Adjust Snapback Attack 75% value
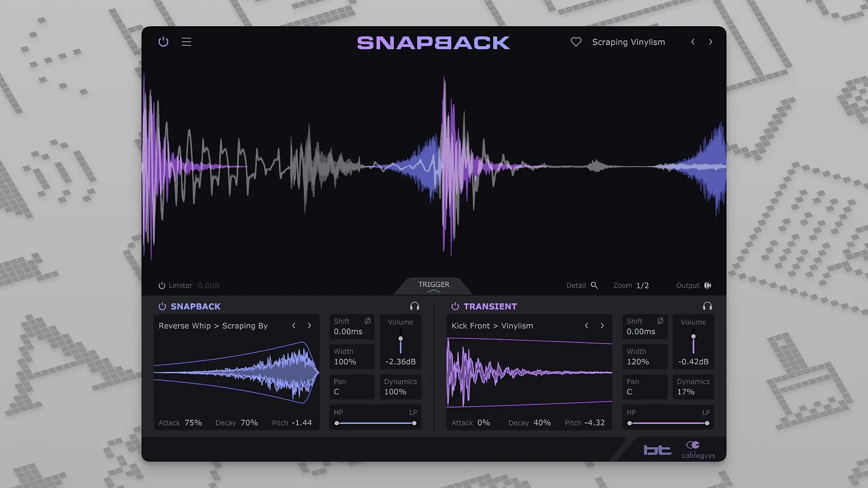The width and height of the screenshot is (868, 488). tap(193, 423)
